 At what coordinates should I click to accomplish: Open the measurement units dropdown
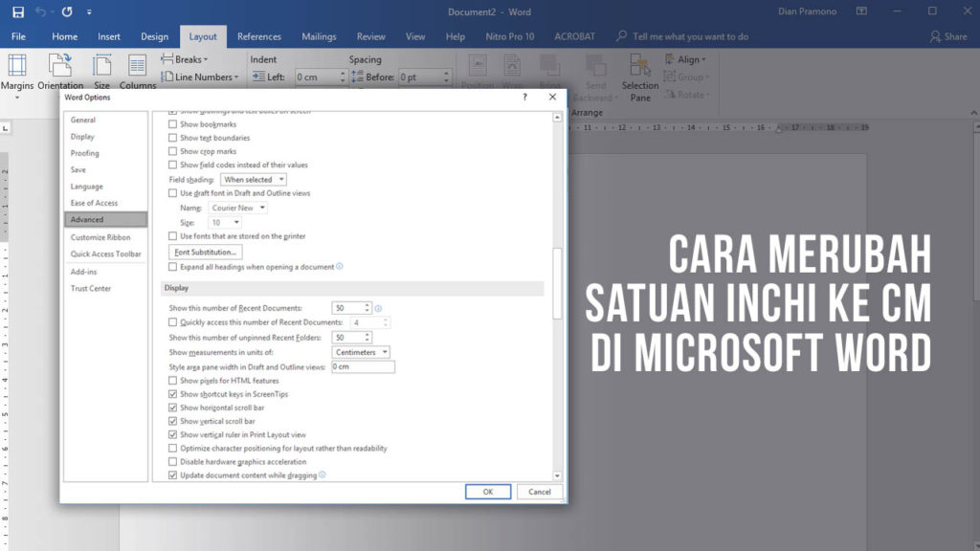(x=361, y=352)
